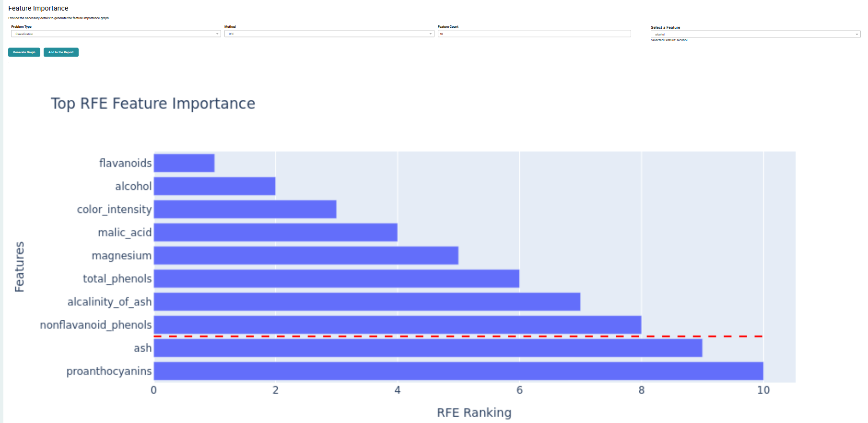Click the Select a Feature dropdown chevron
This screenshot has height=423, width=868.
point(857,34)
